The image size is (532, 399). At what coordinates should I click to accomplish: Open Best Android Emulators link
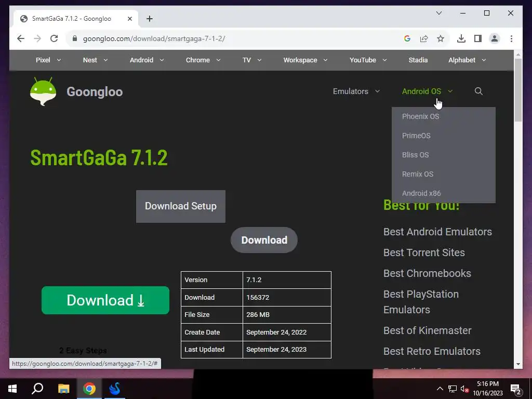(437, 232)
